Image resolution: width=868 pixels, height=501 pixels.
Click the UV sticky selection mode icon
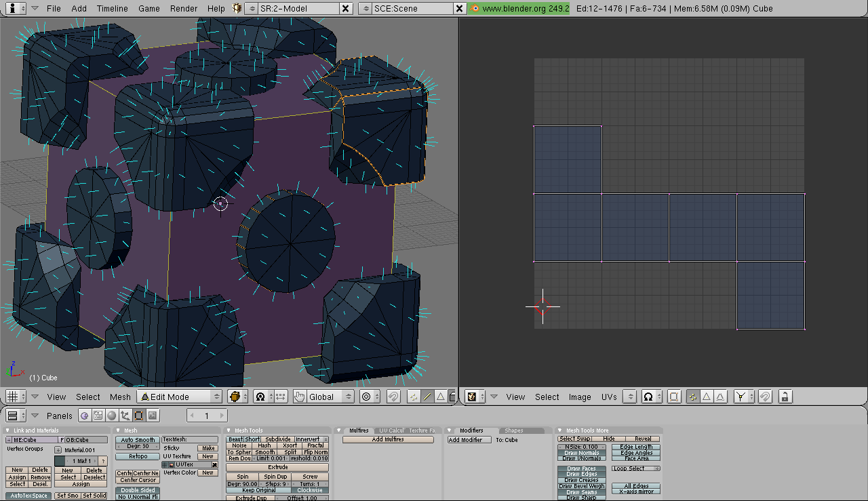tap(744, 397)
